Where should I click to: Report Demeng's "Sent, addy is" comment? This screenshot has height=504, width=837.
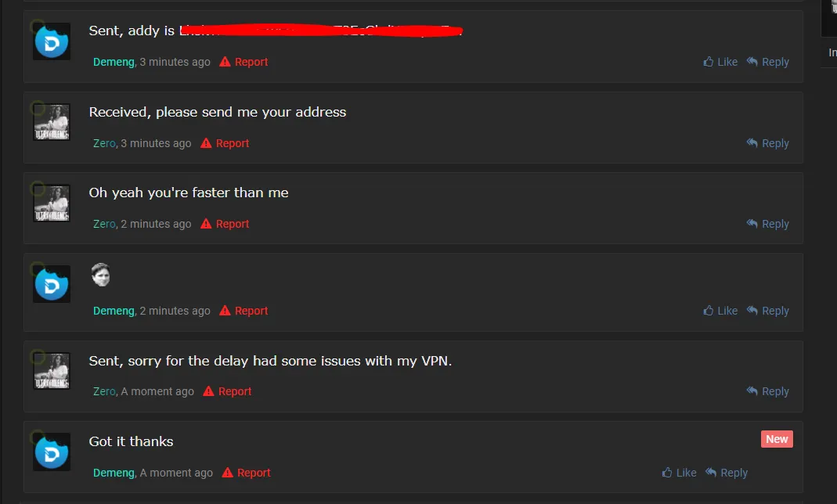(244, 62)
